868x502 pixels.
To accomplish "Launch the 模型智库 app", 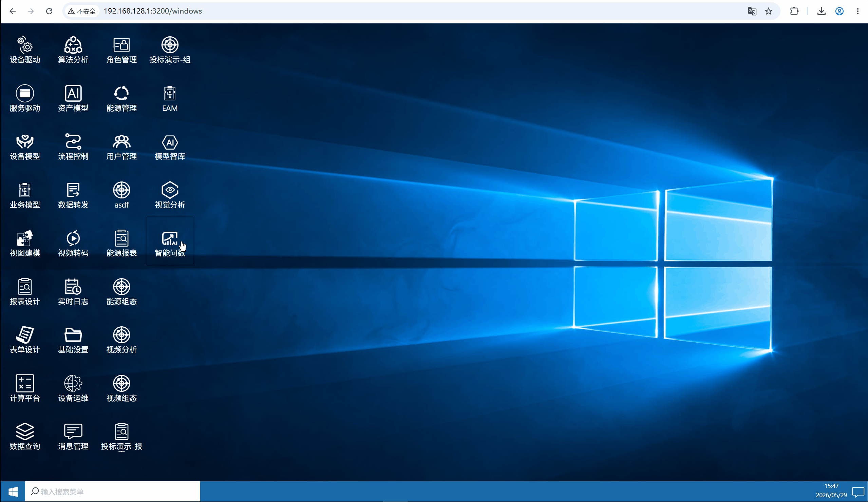I will click(170, 147).
